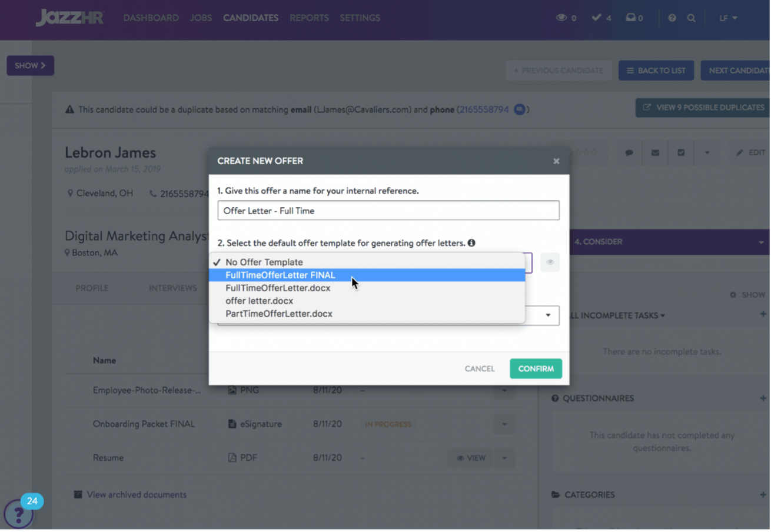The width and height of the screenshot is (771, 532).
Task: Click the comment bubble icon near Edit
Action: coord(629,152)
